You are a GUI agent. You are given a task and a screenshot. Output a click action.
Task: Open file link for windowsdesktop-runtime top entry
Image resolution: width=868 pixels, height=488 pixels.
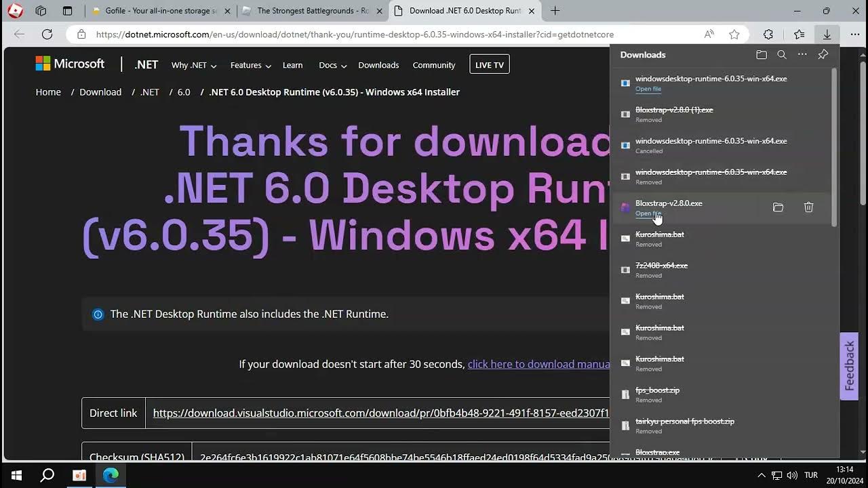point(648,89)
